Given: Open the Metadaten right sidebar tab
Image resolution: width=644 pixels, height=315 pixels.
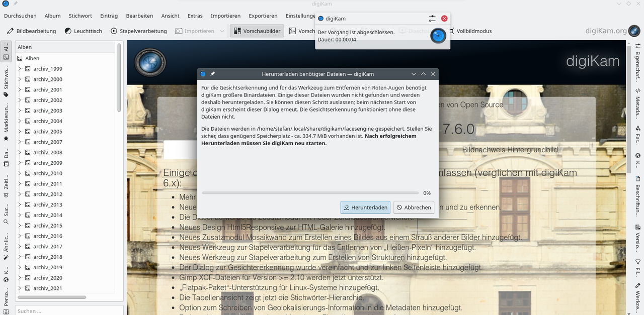Looking at the screenshot, I should (x=637, y=102).
